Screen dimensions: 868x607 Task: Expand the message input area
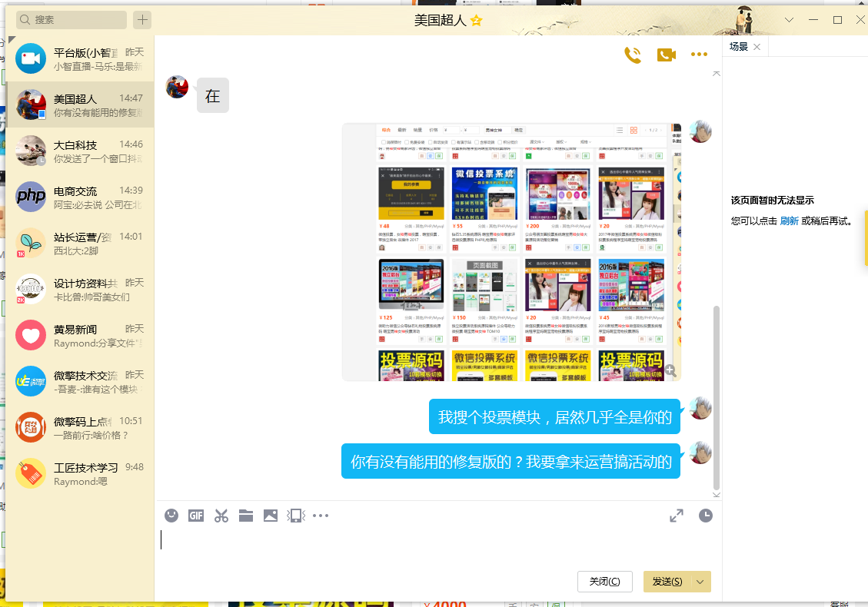pyautogui.click(x=677, y=516)
